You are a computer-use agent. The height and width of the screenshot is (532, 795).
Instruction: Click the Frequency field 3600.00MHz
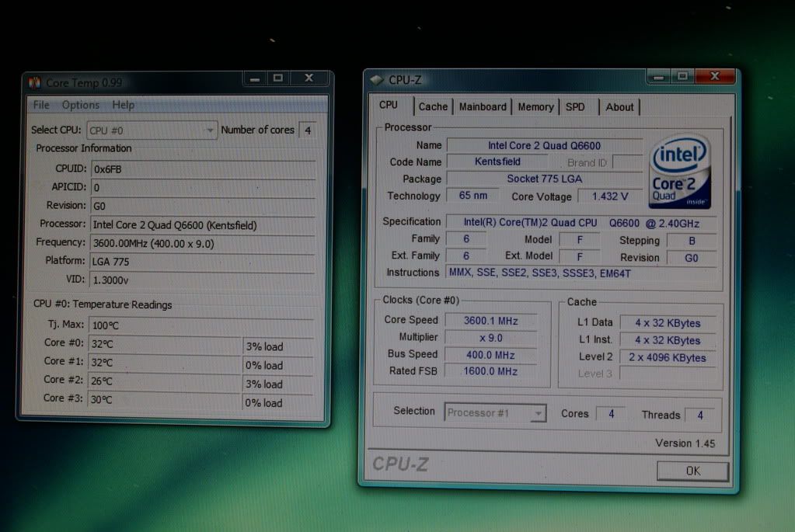pos(203,243)
